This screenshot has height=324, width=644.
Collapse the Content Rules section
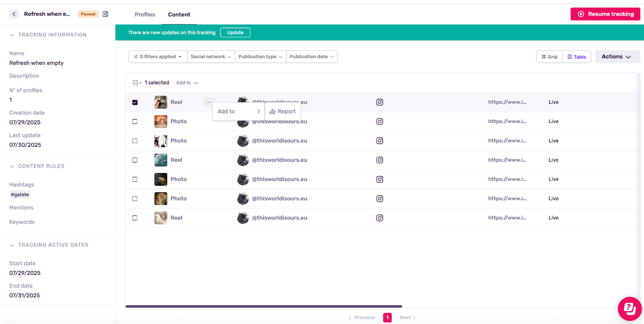[12, 166]
